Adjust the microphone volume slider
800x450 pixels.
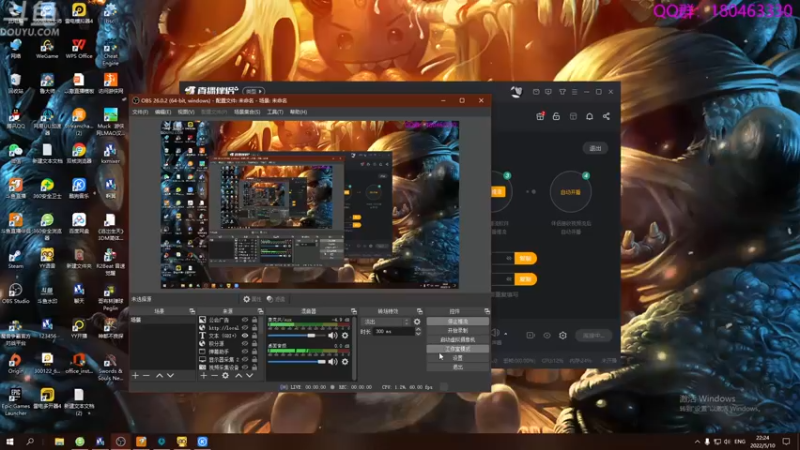pos(296,336)
